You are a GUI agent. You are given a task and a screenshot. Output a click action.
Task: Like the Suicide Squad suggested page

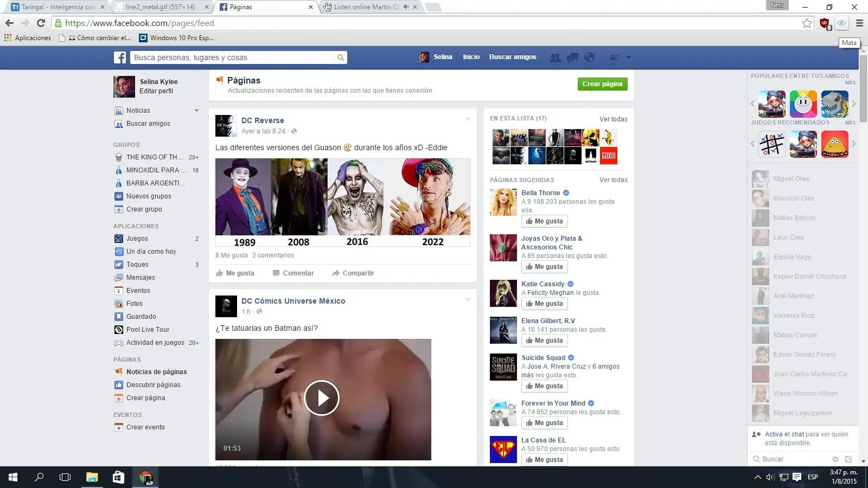[544, 386]
